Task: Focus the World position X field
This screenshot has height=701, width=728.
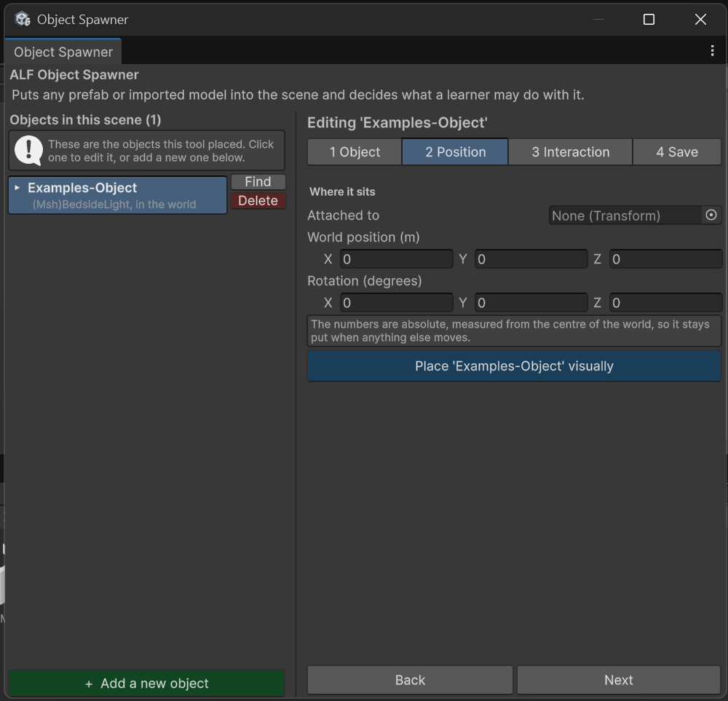Action: coord(397,259)
